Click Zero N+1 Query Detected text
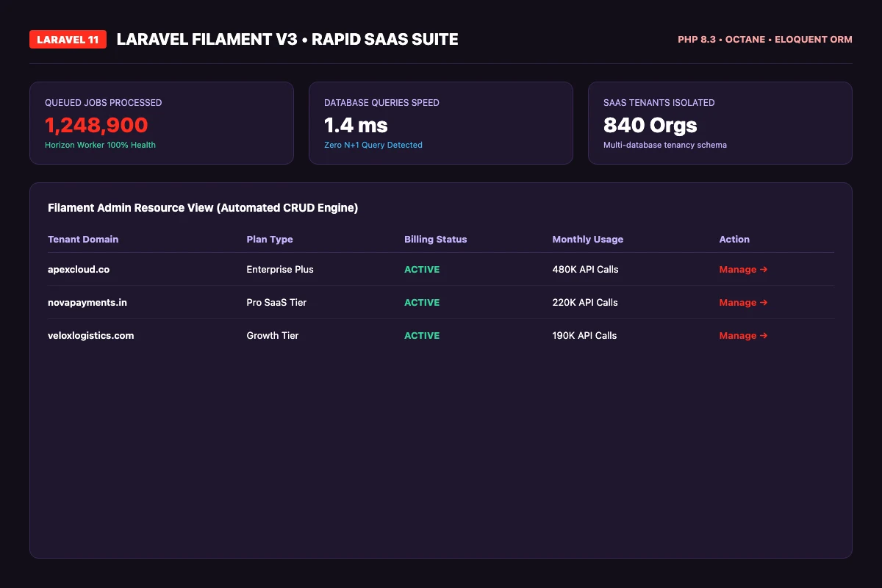 click(x=373, y=145)
